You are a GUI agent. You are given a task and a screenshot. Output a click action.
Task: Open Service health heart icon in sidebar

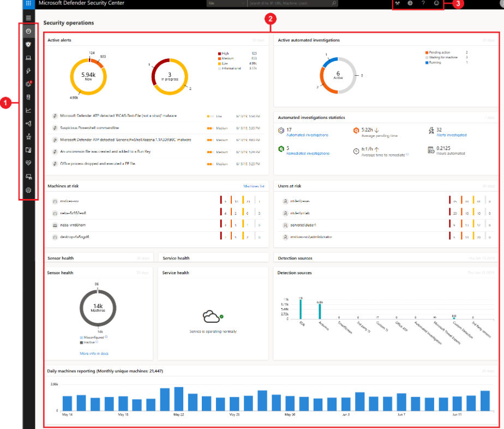[x=28, y=163]
